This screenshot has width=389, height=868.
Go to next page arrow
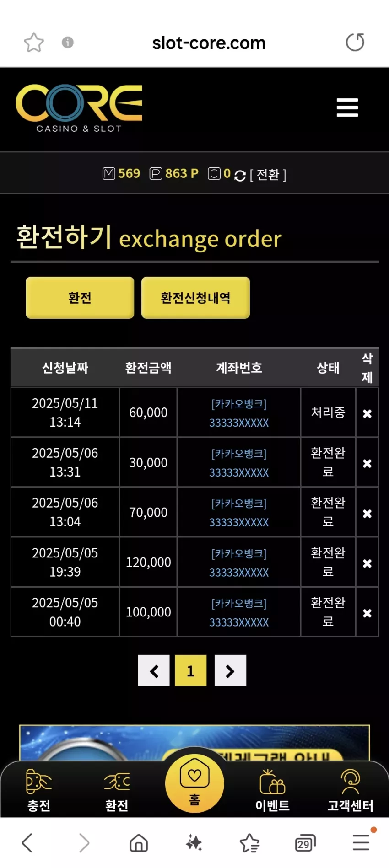pyautogui.click(x=230, y=670)
